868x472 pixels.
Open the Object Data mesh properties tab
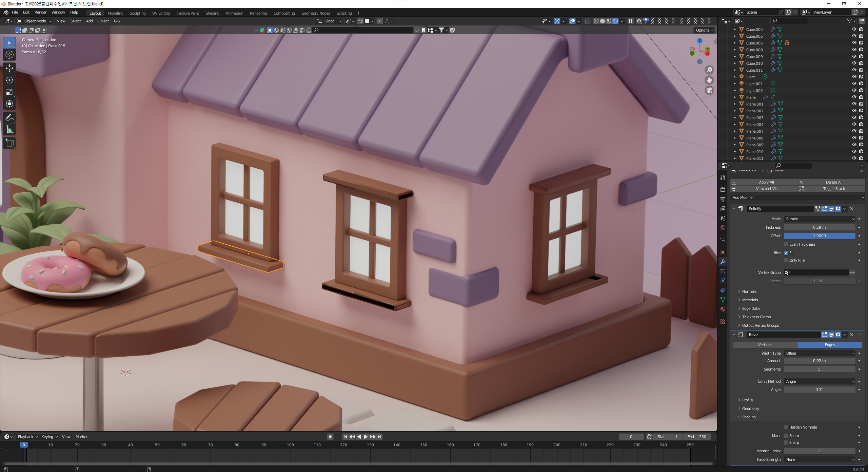(x=723, y=300)
